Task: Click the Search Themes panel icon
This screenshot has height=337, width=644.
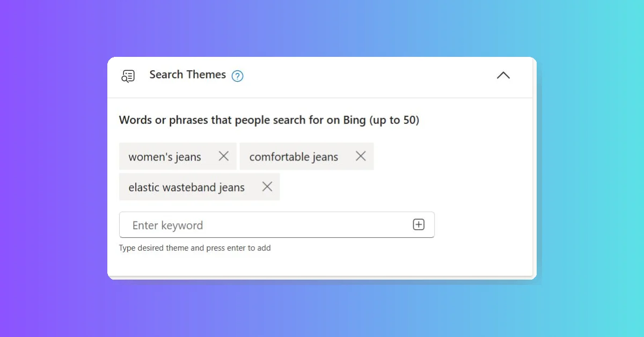Action: tap(128, 76)
